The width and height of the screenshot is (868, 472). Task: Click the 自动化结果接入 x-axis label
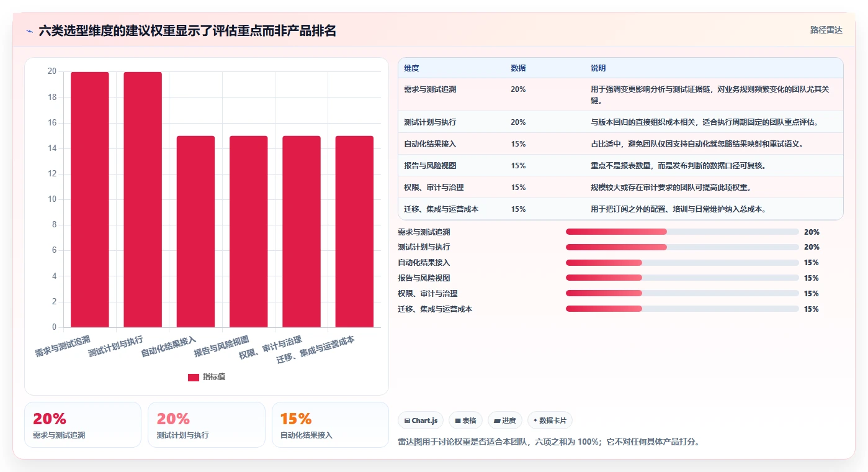point(169,346)
